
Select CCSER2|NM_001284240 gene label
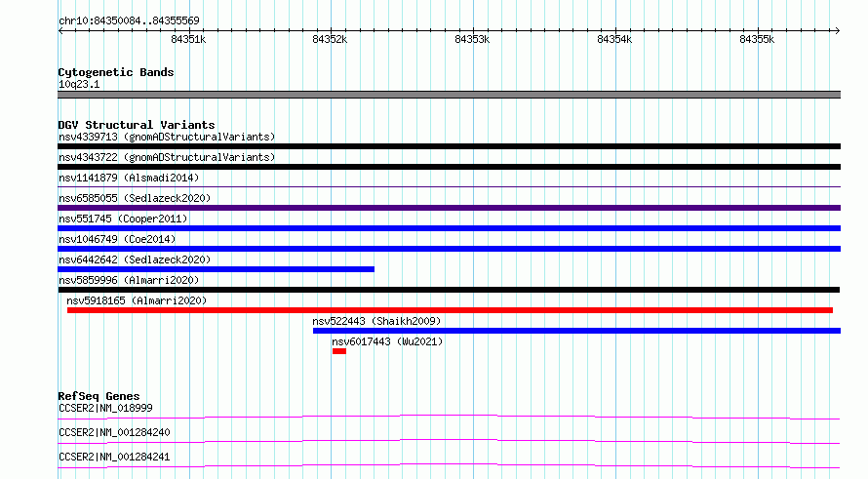coord(114,432)
